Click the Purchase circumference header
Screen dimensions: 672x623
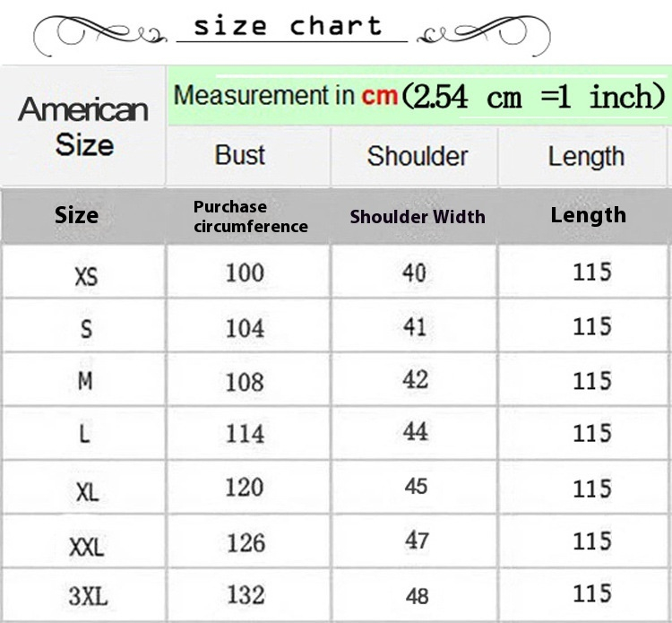(x=251, y=217)
